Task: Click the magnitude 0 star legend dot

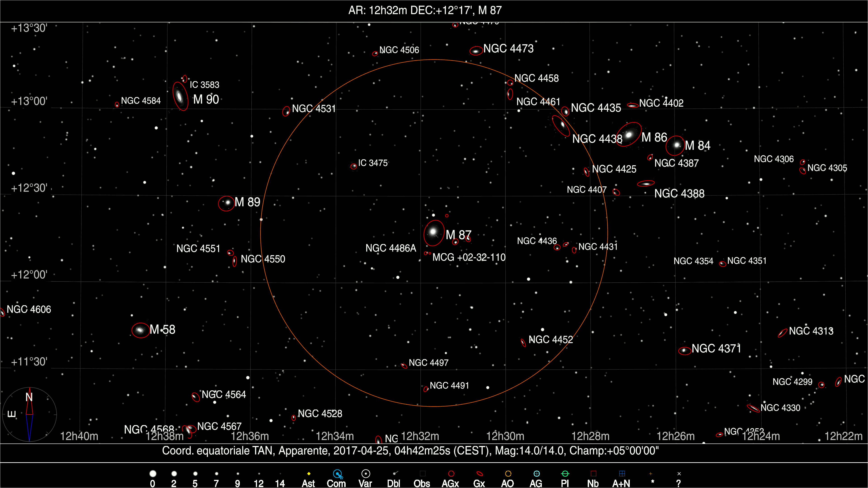Action: click(x=153, y=474)
